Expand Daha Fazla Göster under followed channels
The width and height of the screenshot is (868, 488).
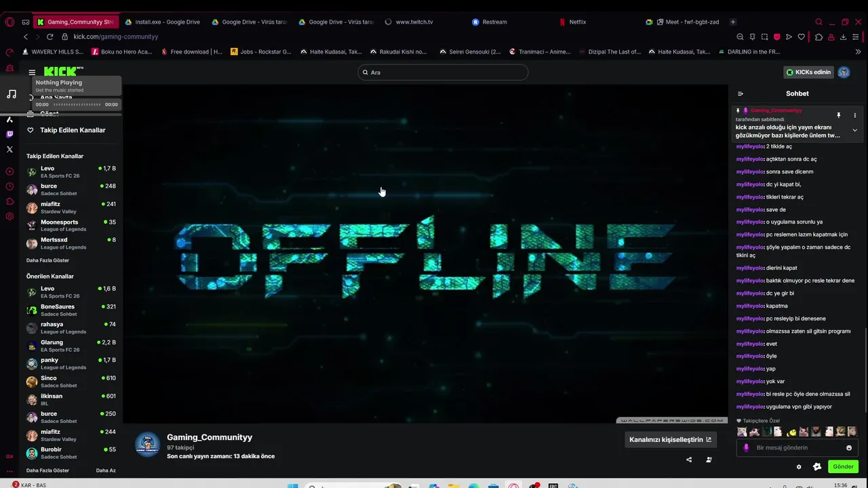pyautogui.click(x=47, y=260)
